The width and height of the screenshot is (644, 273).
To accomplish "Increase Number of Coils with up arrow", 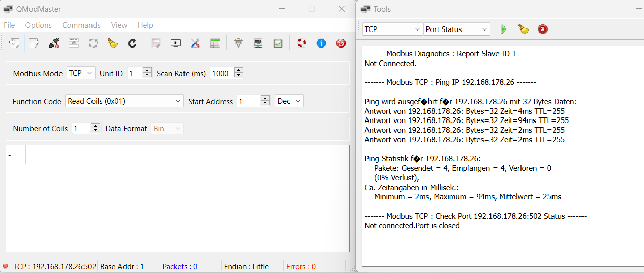I will point(96,126).
